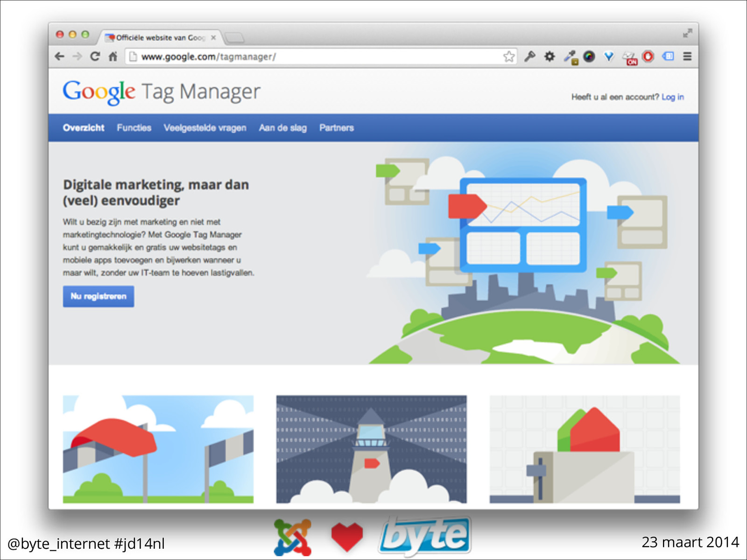Click the page icon in the address bar

(133, 56)
